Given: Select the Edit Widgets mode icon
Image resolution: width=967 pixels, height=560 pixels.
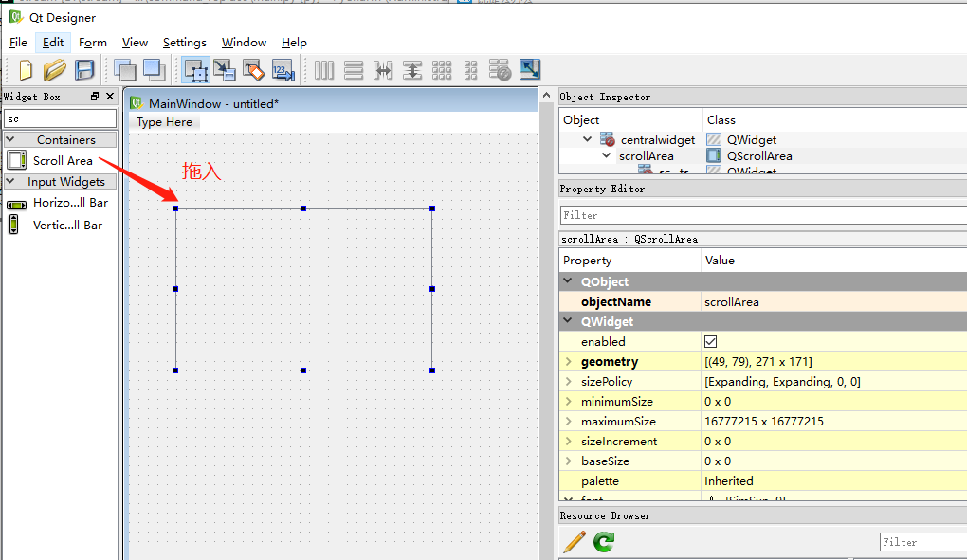Looking at the screenshot, I should point(196,70).
